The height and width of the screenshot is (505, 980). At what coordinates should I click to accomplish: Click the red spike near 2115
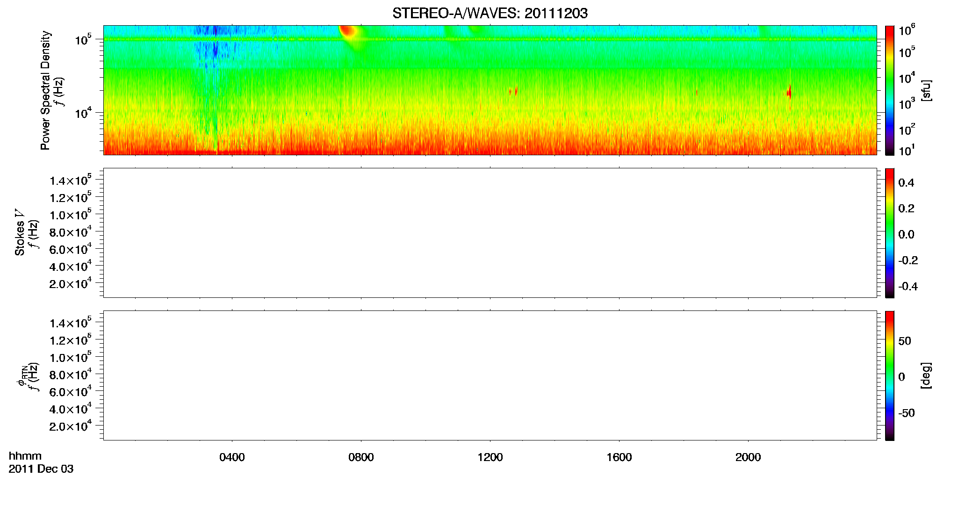789,92
